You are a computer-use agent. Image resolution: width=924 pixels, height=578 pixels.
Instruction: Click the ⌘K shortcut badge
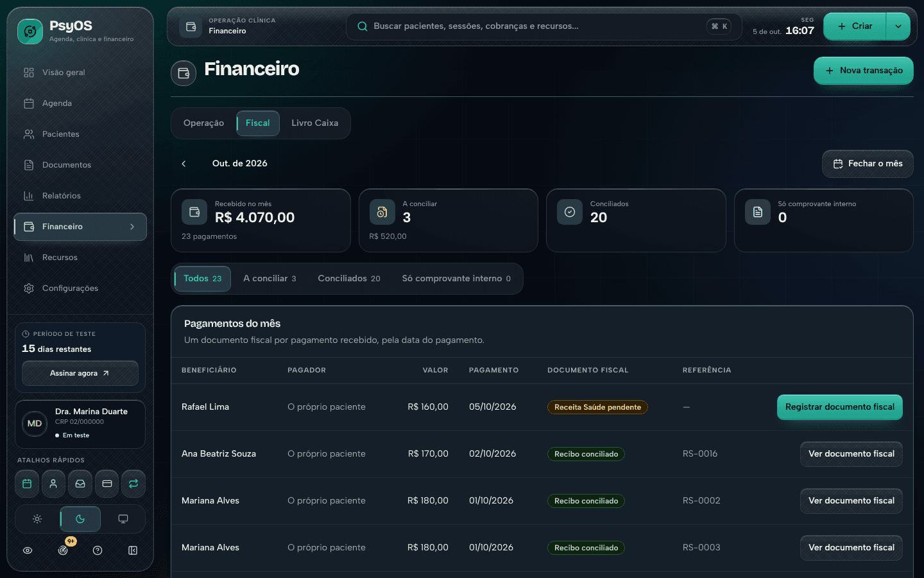(x=719, y=26)
